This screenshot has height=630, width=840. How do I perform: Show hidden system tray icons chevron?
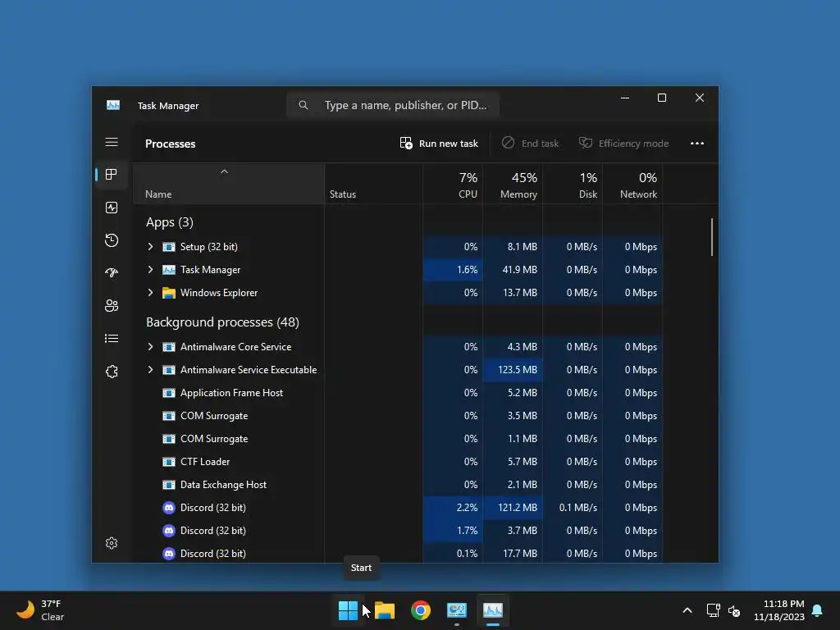click(687, 610)
